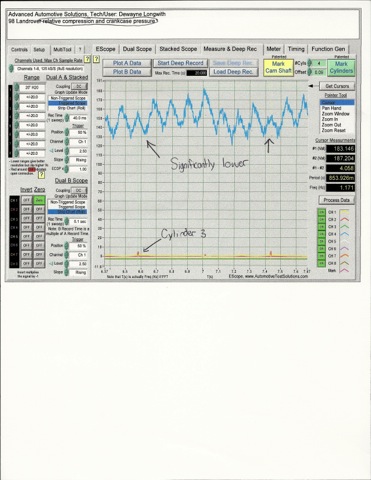Open Dual B trigger Slope Rising selector
The height and width of the screenshot is (480, 371).
pos(78,272)
